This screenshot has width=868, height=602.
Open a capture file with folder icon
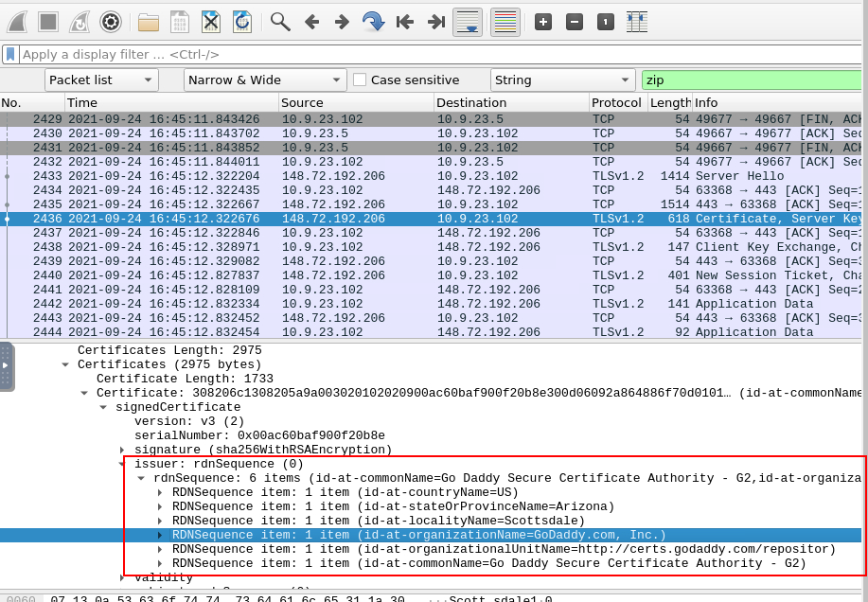[149, 21]
